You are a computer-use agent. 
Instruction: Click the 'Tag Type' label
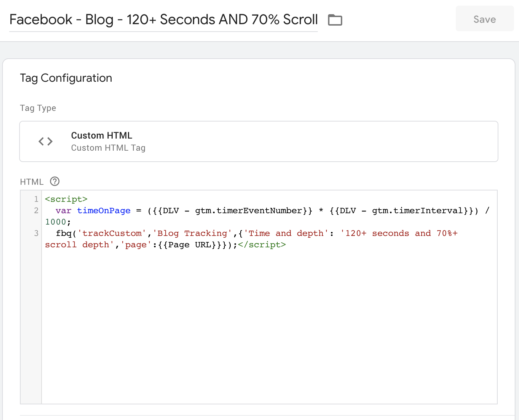point(38,108)
